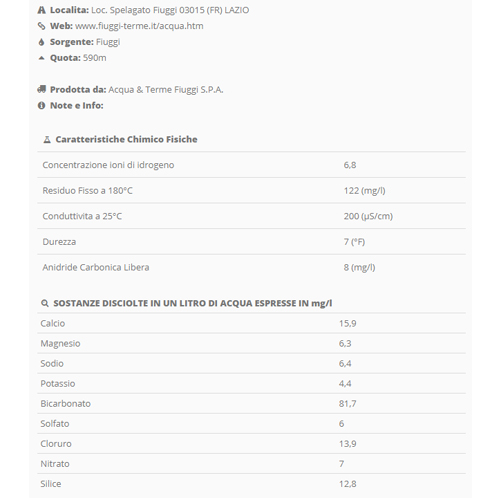The height and width of the screenshot is (500, 500).
Task: Click the truck icon beside Prodotta da
Action: tap(41, 89)
